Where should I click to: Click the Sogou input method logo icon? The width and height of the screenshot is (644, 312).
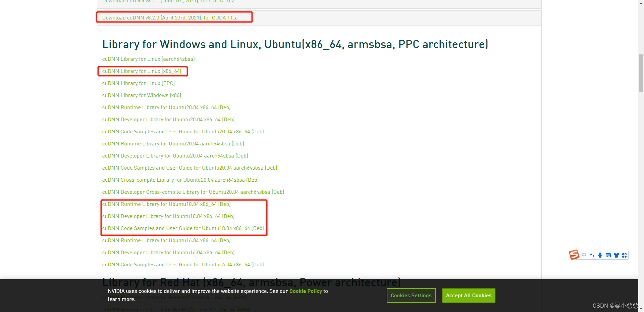(x=574, y=255)
